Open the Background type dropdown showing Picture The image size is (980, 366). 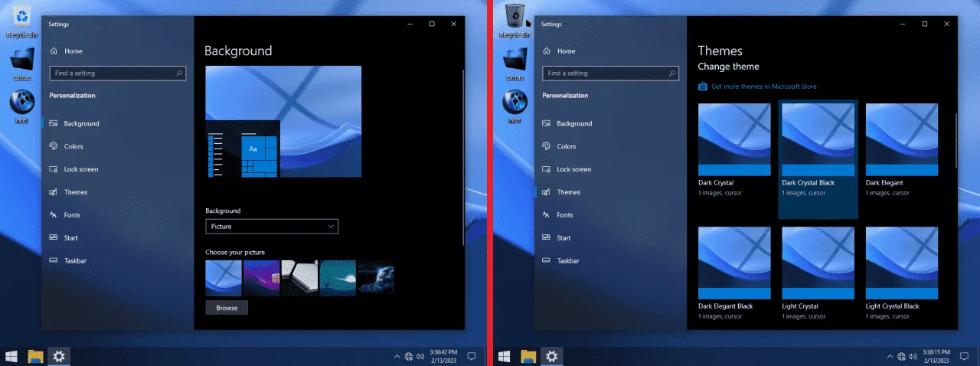pyautogui.click(x=272, y=227)
